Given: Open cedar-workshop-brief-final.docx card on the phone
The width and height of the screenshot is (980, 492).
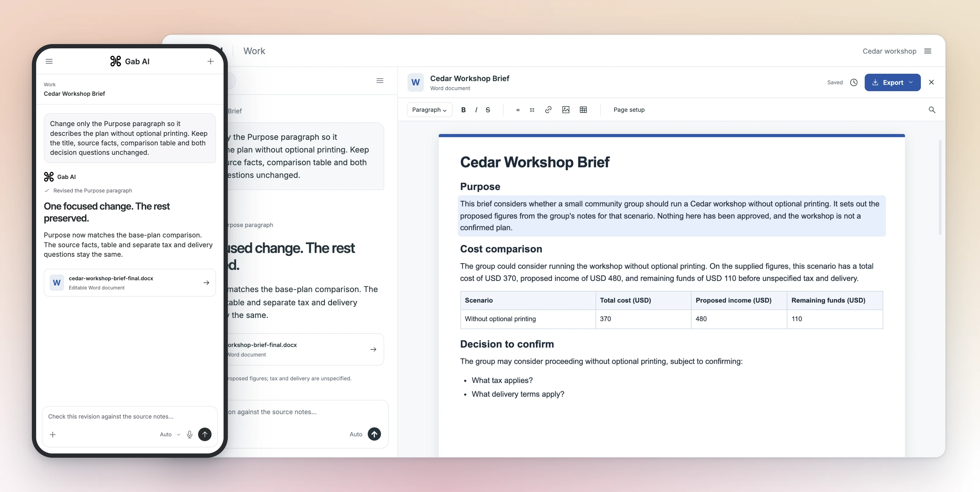Looking at the screenshot, I should pos(130,282).
